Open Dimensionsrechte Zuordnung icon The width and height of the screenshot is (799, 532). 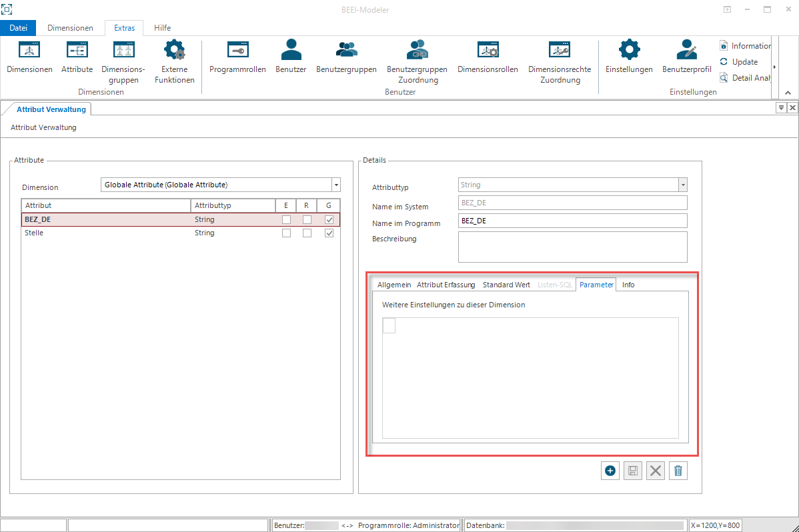click(x=560, y=62)
